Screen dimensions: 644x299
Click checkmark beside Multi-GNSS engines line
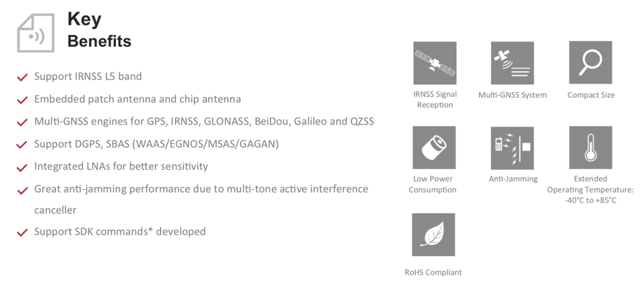pos(22,123)
